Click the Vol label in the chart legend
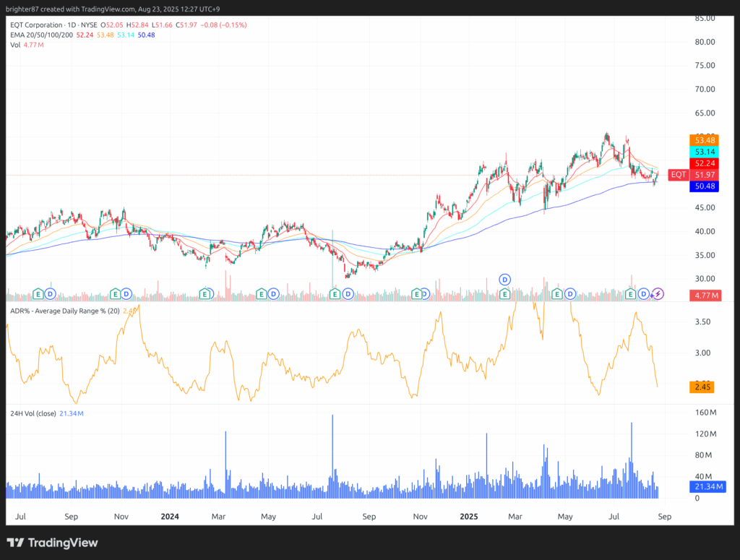 pos(15,45)
